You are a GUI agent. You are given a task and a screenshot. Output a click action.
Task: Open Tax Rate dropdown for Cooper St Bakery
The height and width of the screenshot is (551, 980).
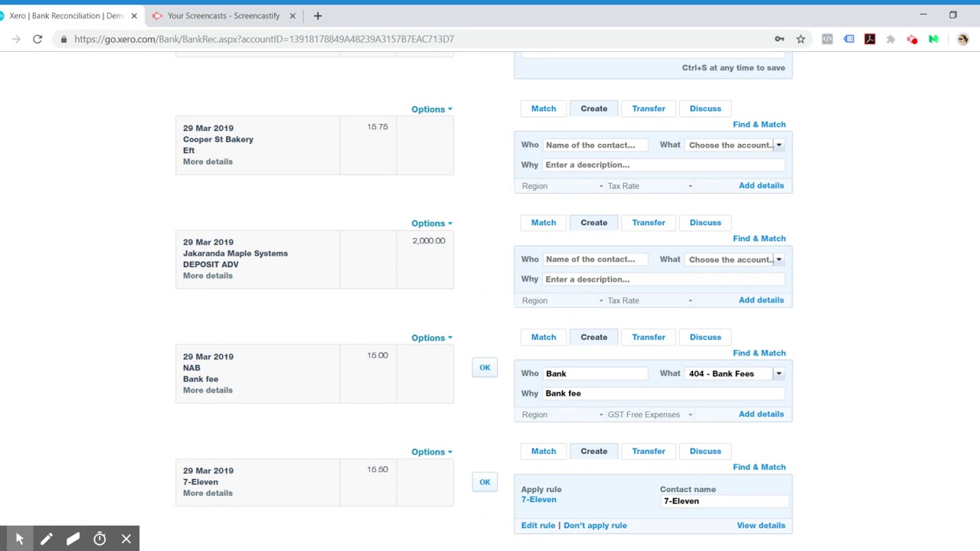[x=649, y=186]
